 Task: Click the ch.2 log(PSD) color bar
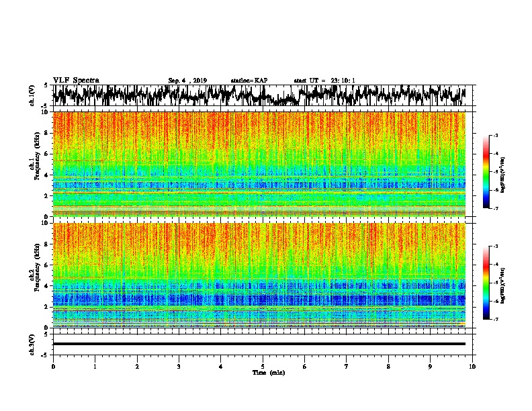click(486, 283)
